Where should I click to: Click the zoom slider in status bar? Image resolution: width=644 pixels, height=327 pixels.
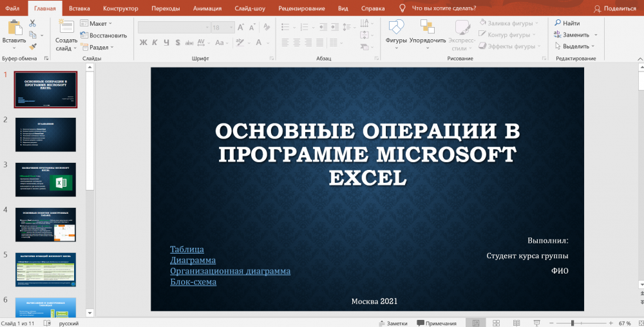click(573, 323)
